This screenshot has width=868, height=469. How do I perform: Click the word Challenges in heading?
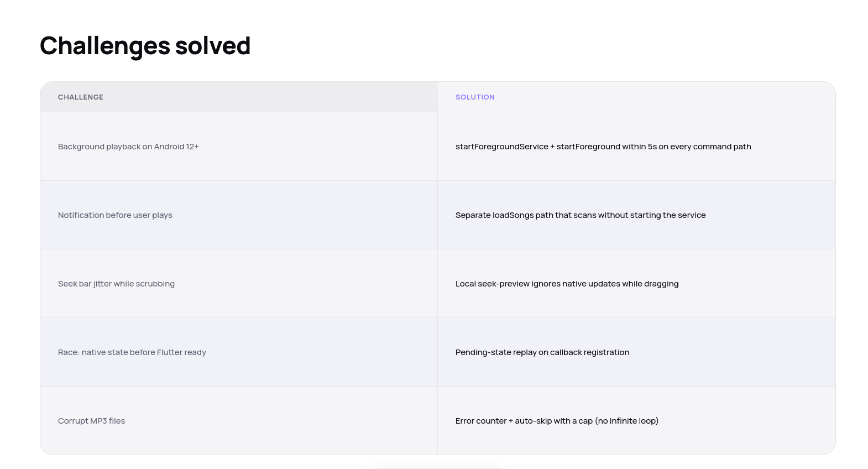(104, 46)
